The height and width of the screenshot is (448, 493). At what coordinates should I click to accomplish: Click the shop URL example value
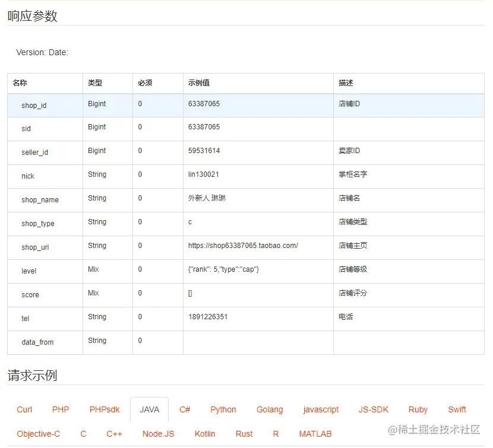[243, 246]
